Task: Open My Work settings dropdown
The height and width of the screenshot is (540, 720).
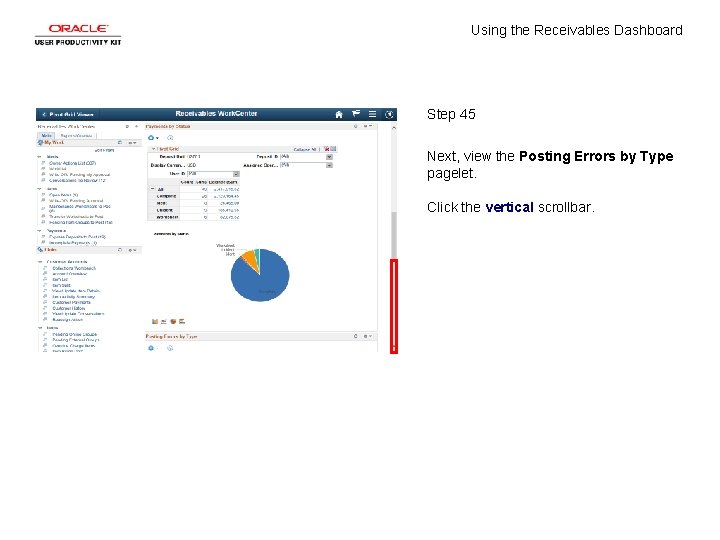Action: click(x=132, y=143)
